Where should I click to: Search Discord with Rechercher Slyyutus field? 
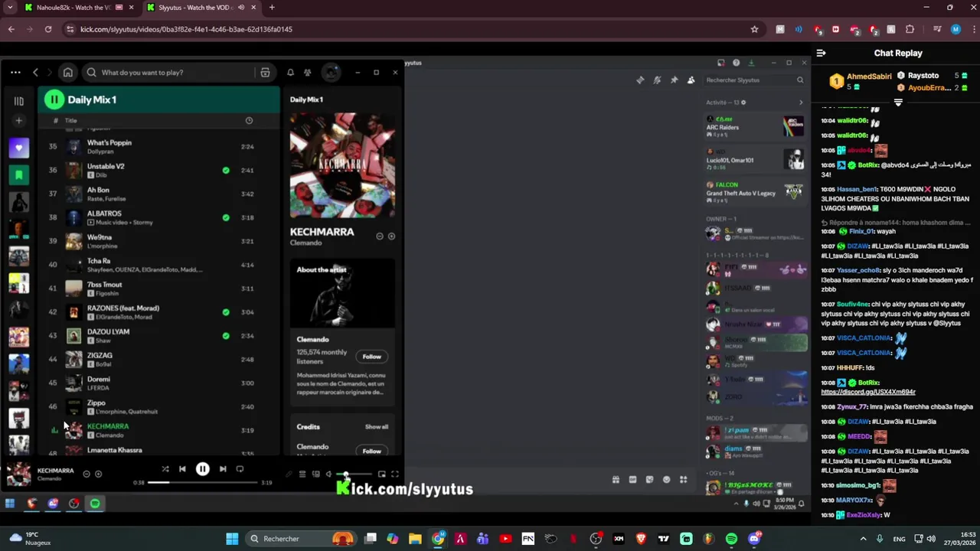[x=754, y=80]
